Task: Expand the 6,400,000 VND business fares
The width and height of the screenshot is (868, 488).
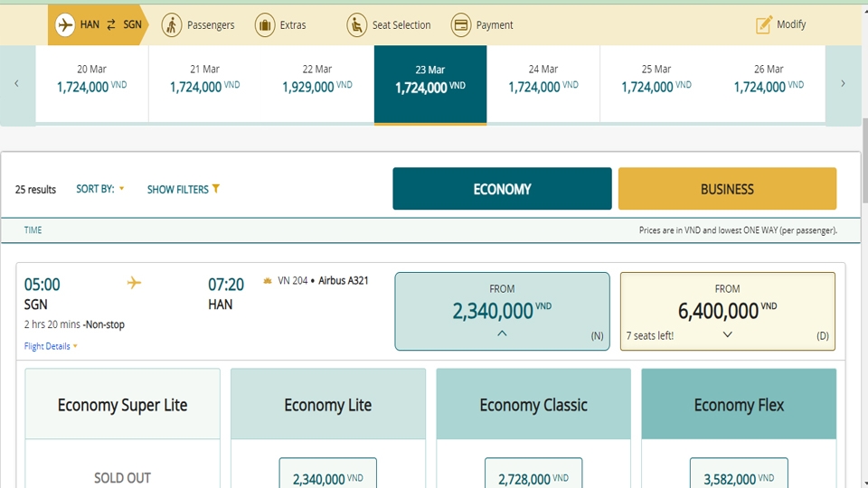Action: click(x=727, y=333)
